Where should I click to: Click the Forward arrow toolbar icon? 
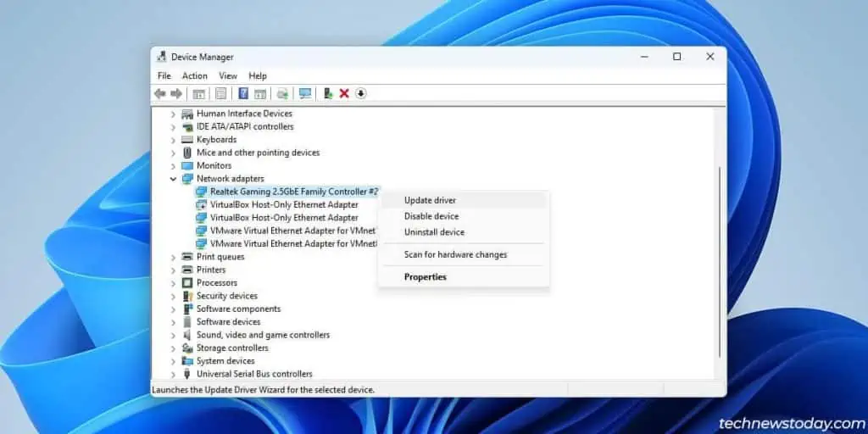click(x=176, y=93)
